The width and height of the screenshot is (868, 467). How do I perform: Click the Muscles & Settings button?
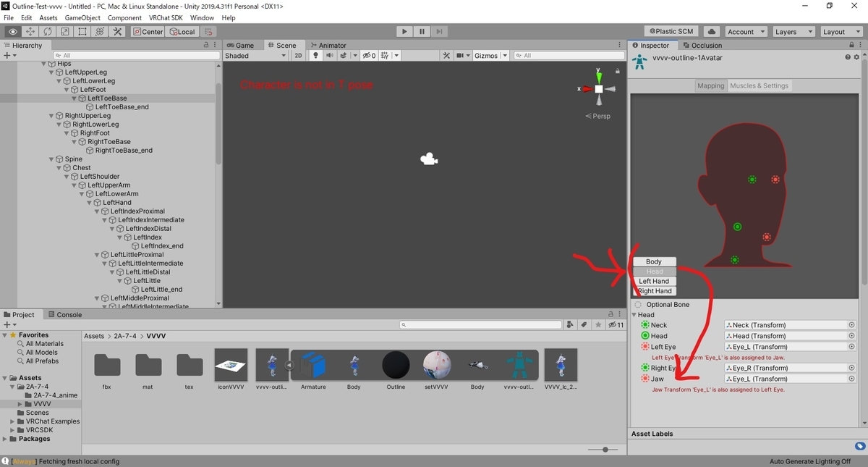[x=759, y=85]
